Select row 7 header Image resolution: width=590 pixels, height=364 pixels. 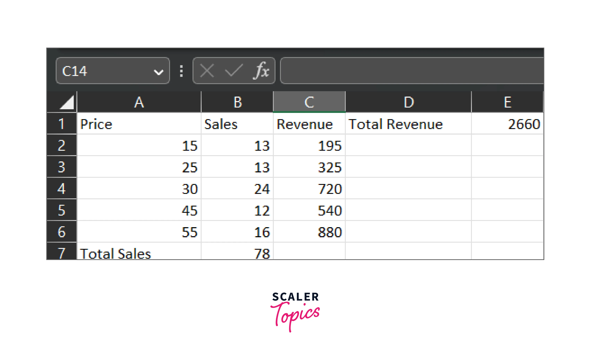[x=62, y=252]
